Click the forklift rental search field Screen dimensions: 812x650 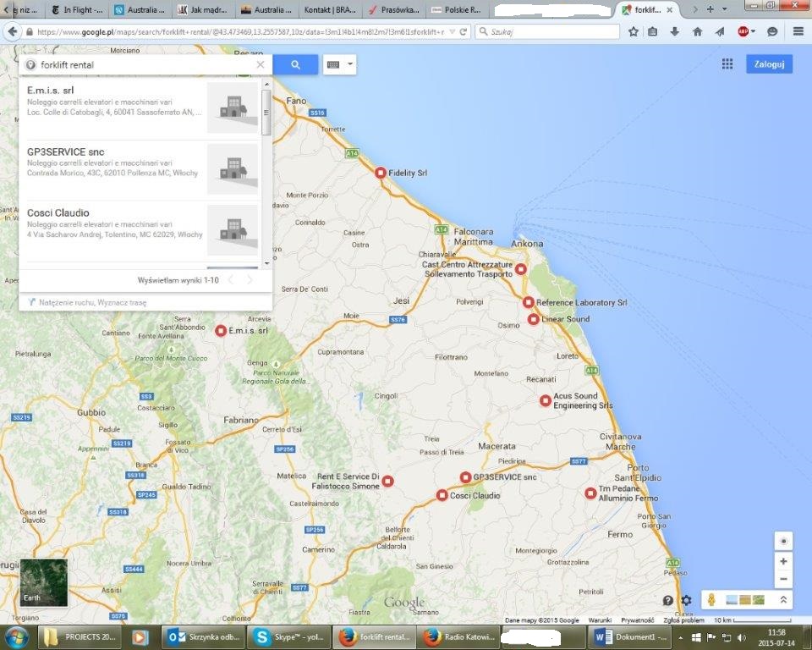point(145,65)
